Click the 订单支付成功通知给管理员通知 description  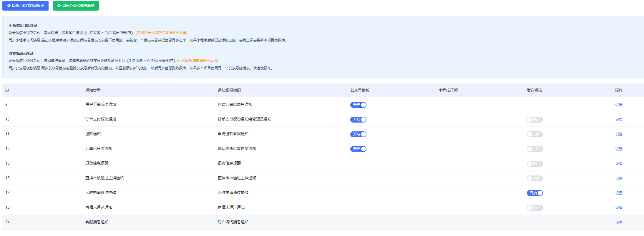(245, 119)
